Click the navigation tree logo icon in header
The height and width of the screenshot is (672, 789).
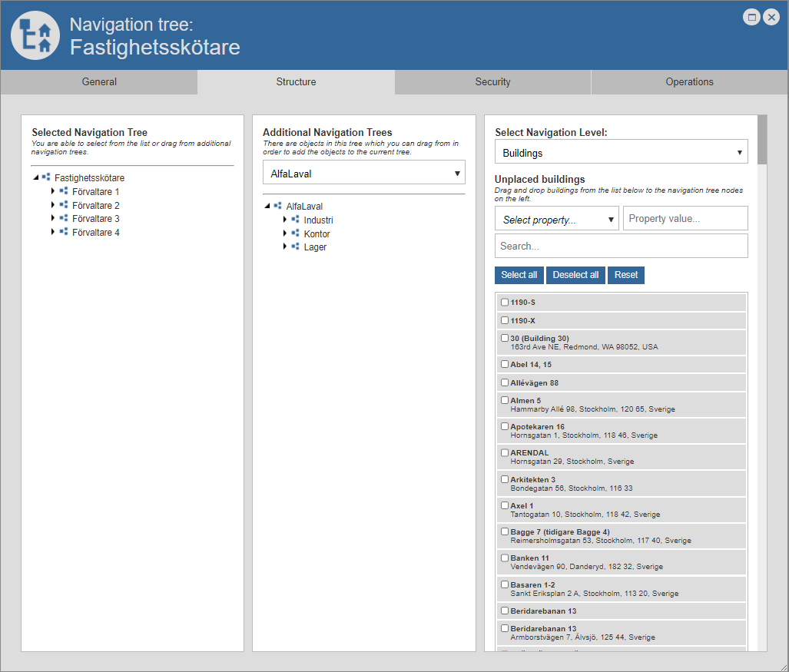(35, 36)
